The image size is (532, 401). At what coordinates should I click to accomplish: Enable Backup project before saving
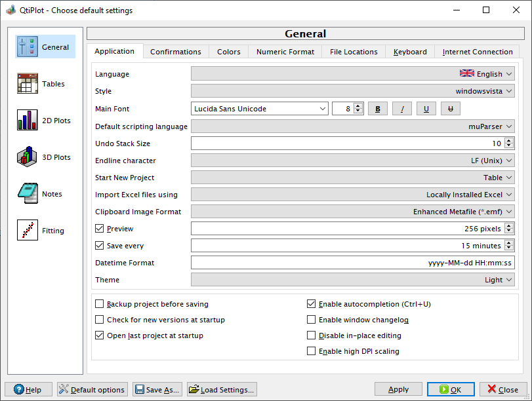click(x=99, y=304)
